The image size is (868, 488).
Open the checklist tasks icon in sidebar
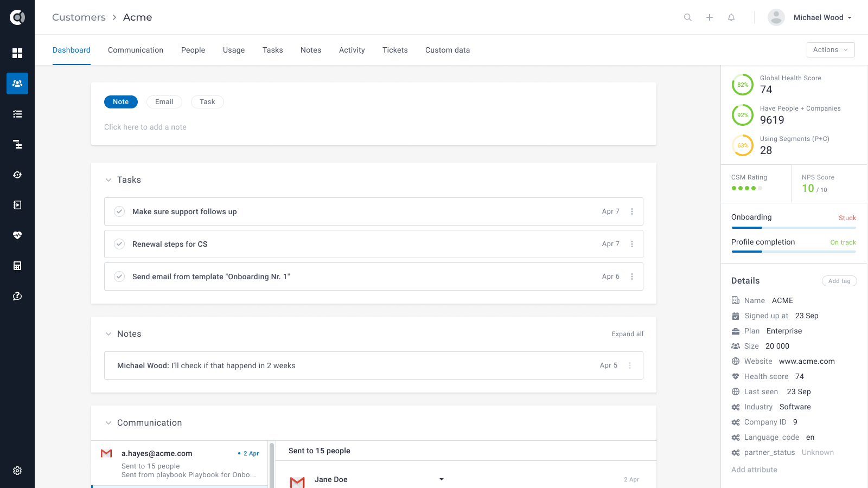[17, 114]
